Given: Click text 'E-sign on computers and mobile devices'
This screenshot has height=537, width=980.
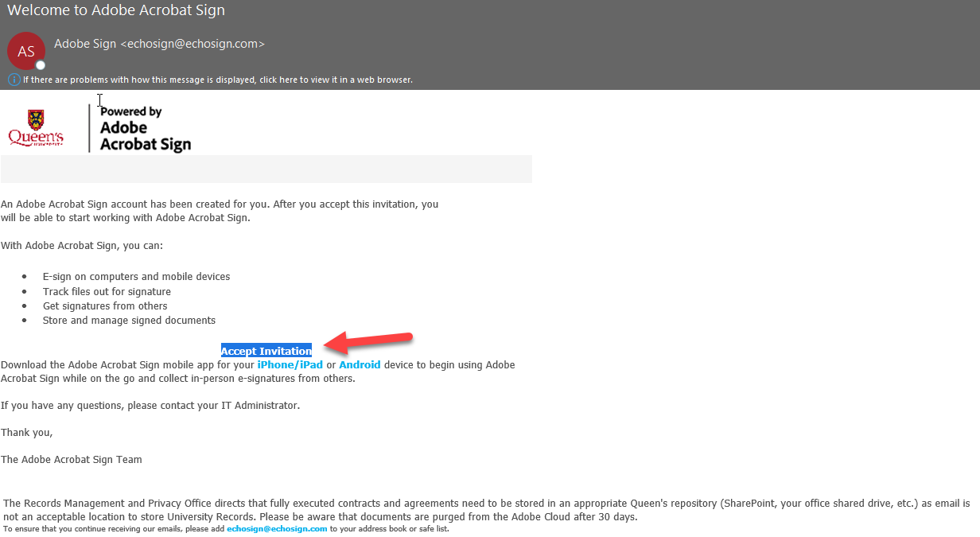Looking at the screenshot, I should pyautogui.click(x=137, y=277).
